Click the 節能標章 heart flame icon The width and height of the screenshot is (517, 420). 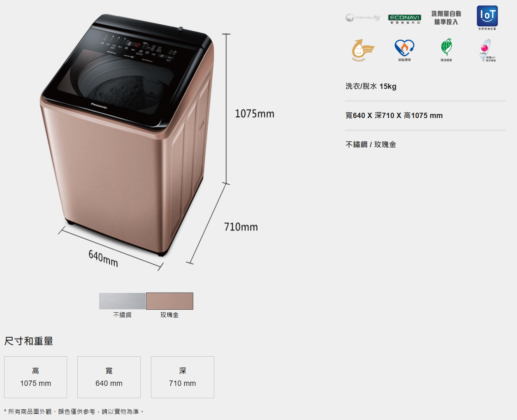(405, 50)
